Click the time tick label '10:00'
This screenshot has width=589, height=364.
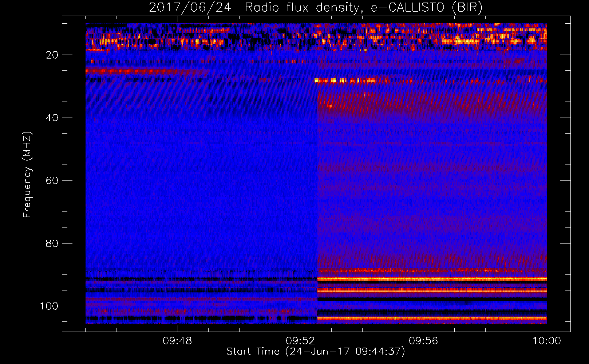point(547,341)
